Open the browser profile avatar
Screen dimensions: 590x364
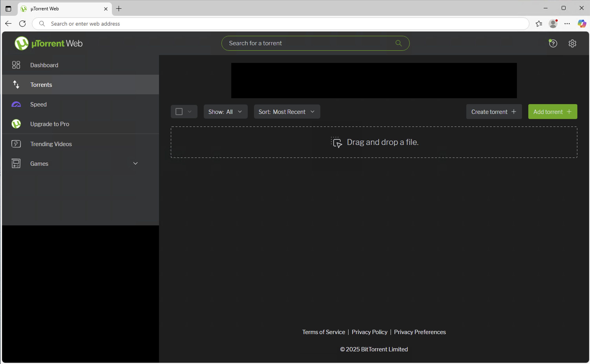[x=553, y=24]
